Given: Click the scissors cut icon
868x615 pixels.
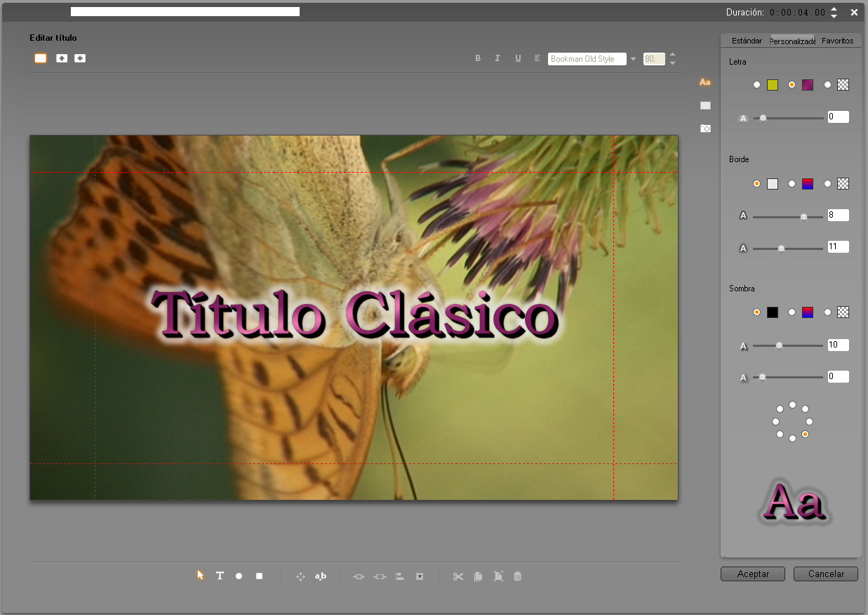Looking at the screenshot, I should click(x=458, y=576).
